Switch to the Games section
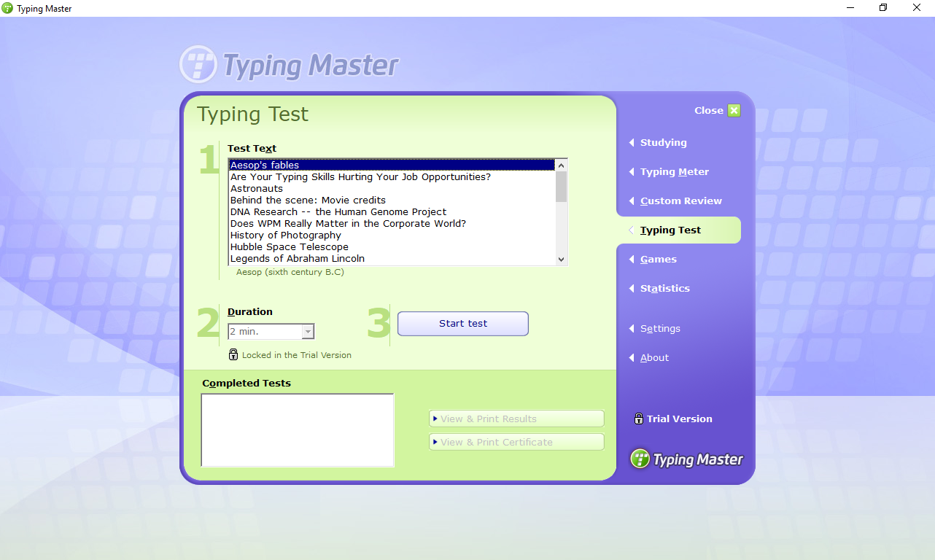 point(658,259)
